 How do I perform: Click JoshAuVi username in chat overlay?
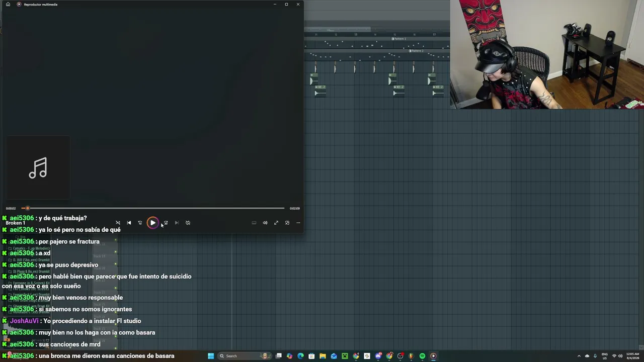24,321
